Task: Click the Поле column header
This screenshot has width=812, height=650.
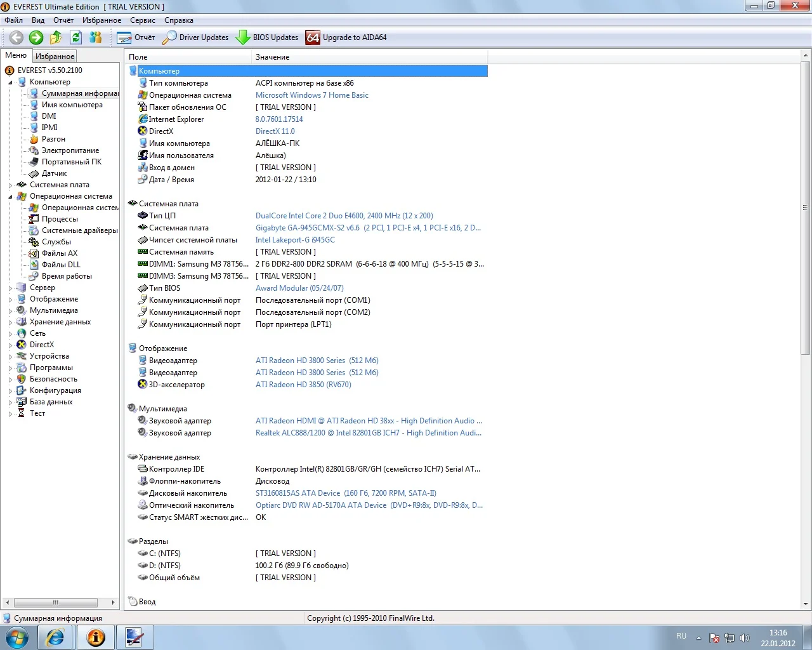Action: tap(188, 57)
